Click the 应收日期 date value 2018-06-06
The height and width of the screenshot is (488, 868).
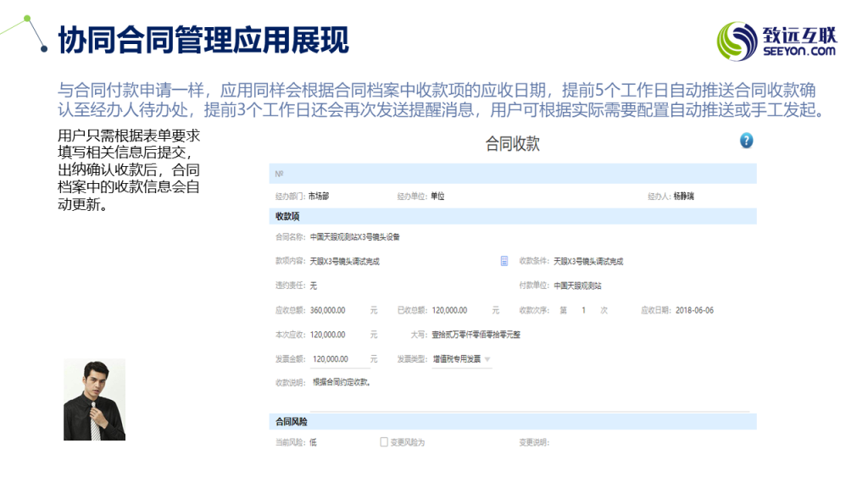694,310
